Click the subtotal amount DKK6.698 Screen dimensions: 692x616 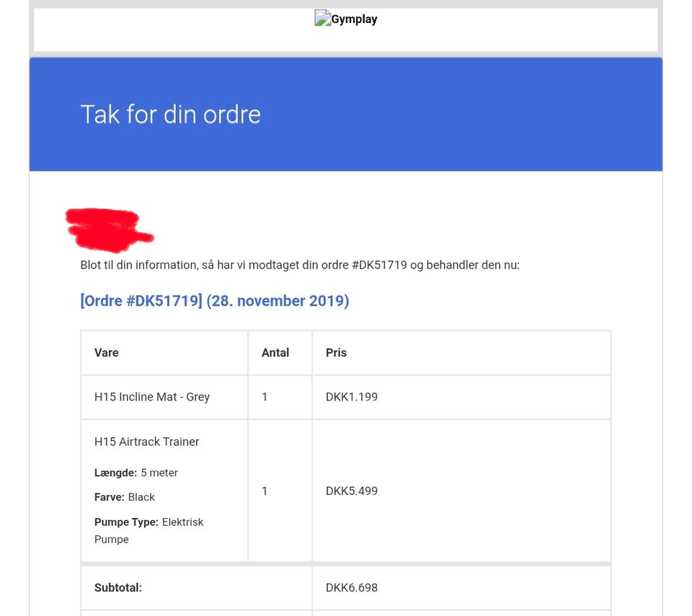click(352, 588)
